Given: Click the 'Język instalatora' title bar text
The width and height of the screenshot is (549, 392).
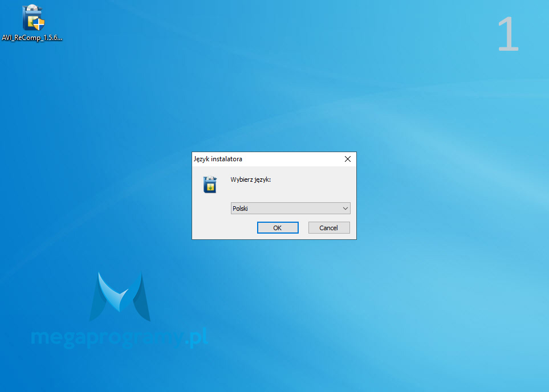Looking at the screenshot, I should pos(218,159).
